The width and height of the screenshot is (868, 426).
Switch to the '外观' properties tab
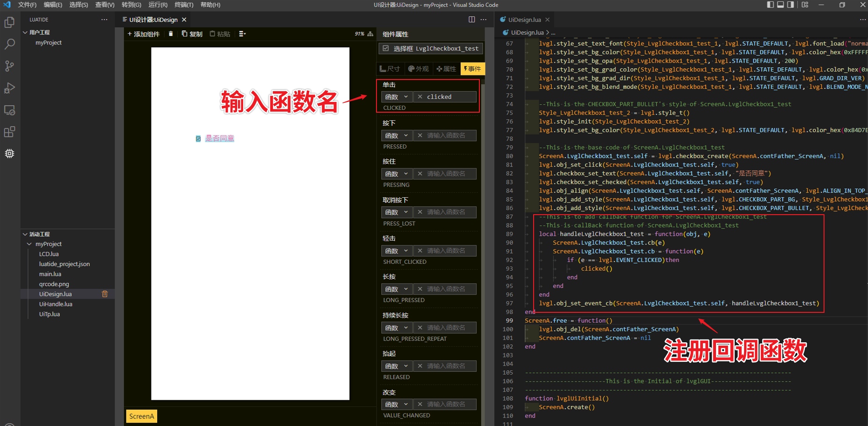tap(418, 69)
